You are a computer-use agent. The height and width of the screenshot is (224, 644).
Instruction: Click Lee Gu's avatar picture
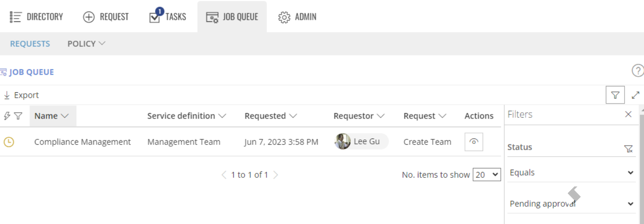click(x=343, y=142)
